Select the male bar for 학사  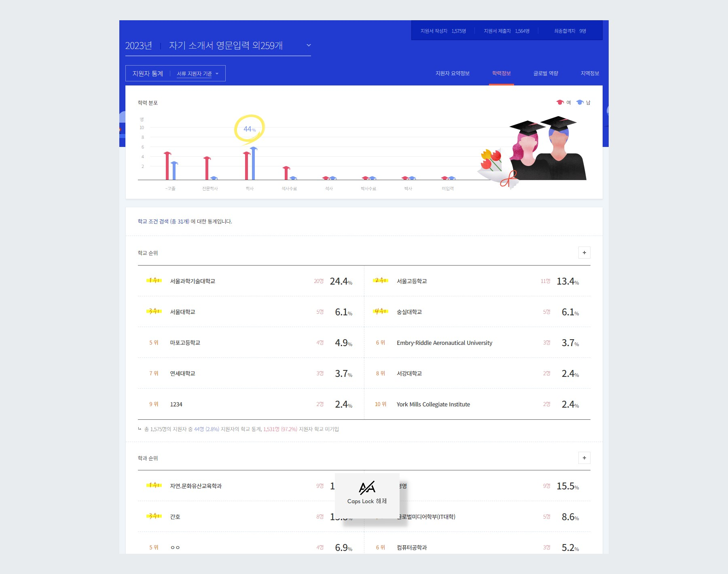254,164
